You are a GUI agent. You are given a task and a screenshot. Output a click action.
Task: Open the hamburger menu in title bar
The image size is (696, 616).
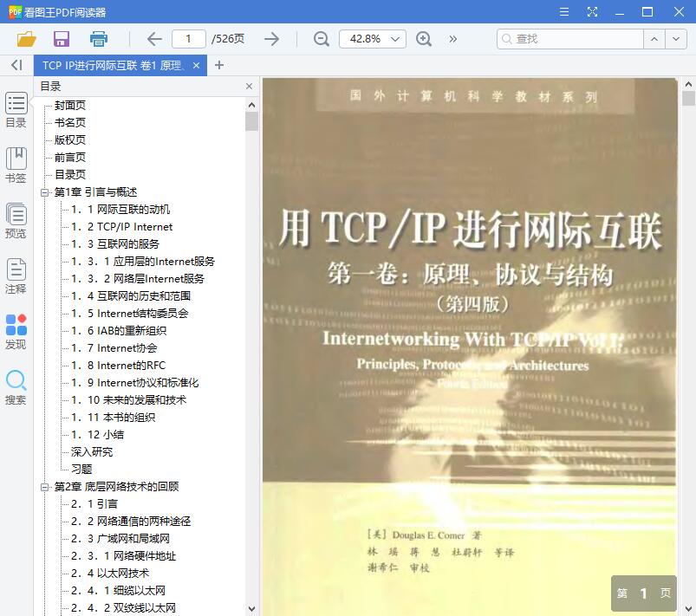[564, 11]
